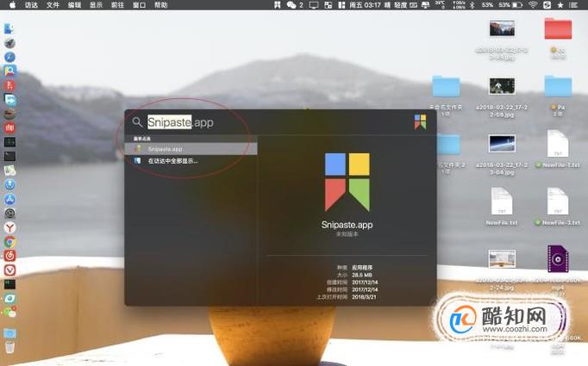Click the date and time 周五 03:17
Image resolution: width=588 pixels, height=366 pixels.
[365, 5]
